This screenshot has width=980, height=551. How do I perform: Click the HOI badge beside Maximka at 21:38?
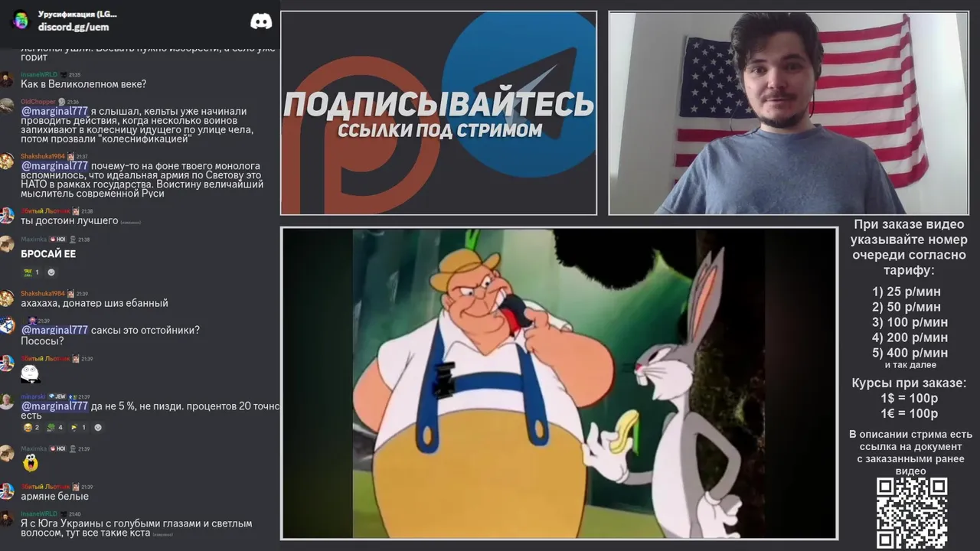[58, 240]
